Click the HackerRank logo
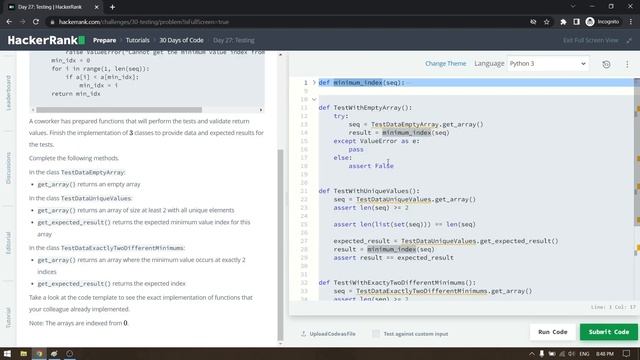Screen dimensions: 640x360 coord(46,40)
